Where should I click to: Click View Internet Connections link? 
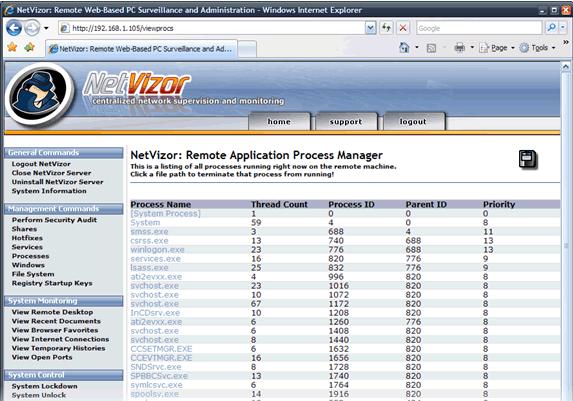pos(60,339)
